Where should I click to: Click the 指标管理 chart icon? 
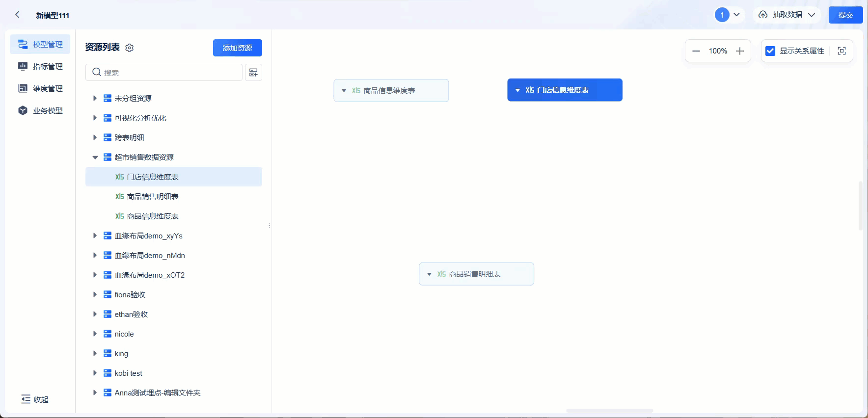[x=23, y=66]
